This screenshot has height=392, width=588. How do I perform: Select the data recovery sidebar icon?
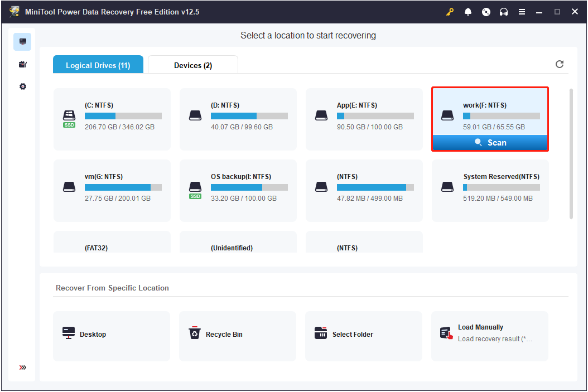pyautogui.click(x=22, y=41)
